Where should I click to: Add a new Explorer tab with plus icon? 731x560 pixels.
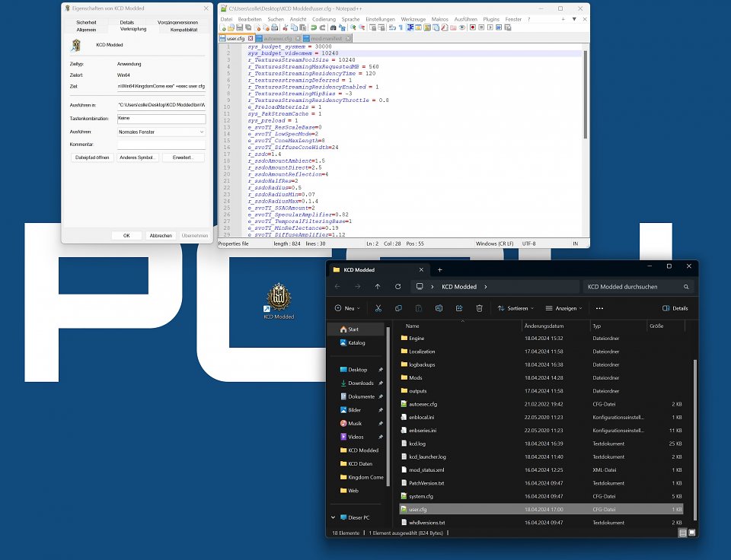pyautogui.click(x=439, y=270)
